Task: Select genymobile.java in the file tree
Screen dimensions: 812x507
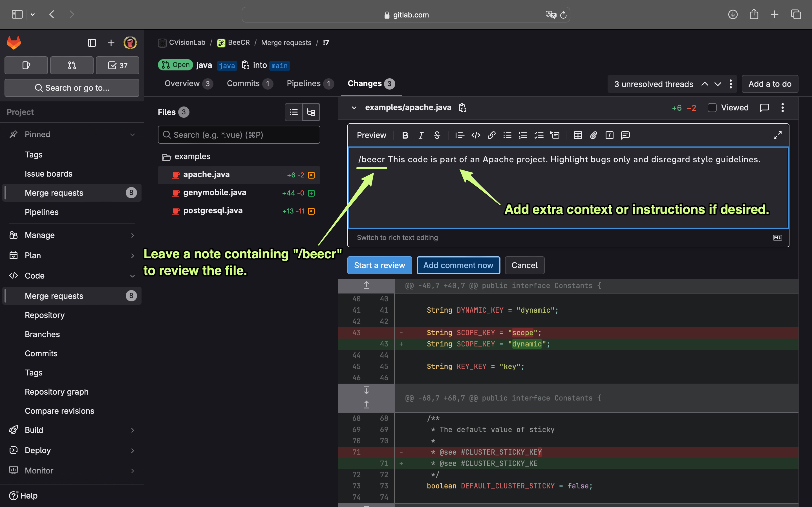Action: pyautogui.click(x=214, y=192)
